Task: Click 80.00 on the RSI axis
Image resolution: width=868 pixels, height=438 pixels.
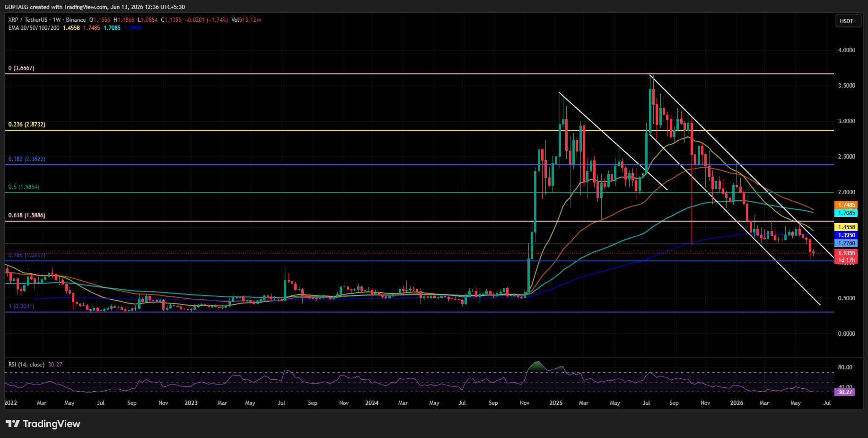Action: click(x=845, y=367)
